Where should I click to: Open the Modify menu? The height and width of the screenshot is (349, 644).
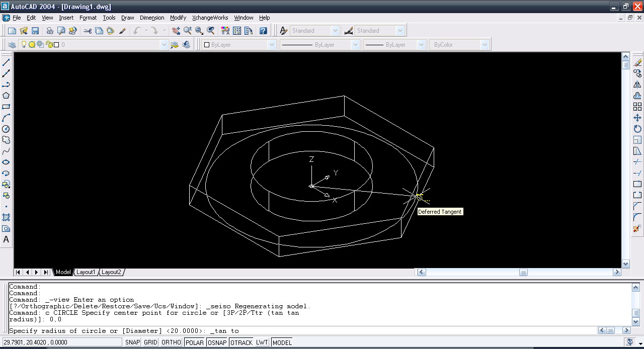(178, 18)
